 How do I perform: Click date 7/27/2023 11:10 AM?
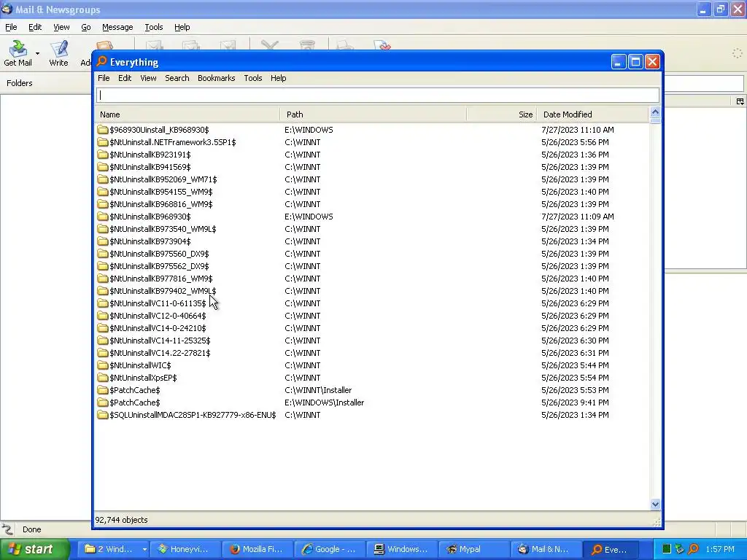578,130
